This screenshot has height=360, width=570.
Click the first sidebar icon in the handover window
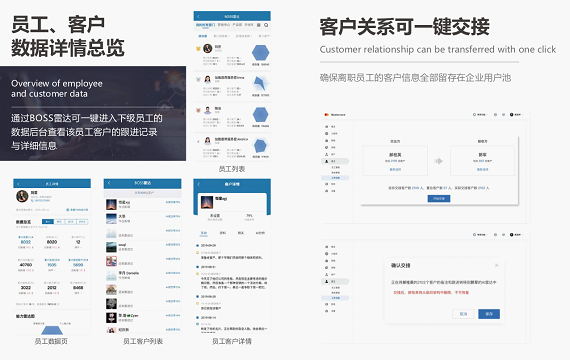tap(326, 127)
